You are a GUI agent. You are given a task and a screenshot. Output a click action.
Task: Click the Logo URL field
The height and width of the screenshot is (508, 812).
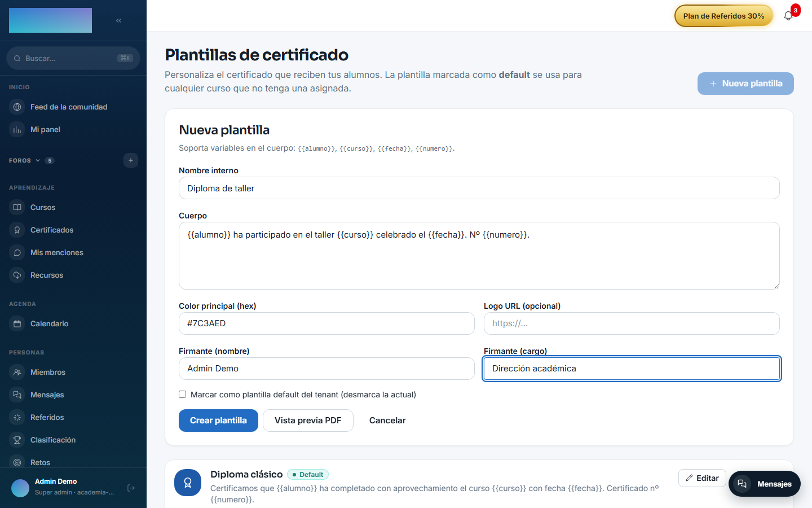point(632,323)
